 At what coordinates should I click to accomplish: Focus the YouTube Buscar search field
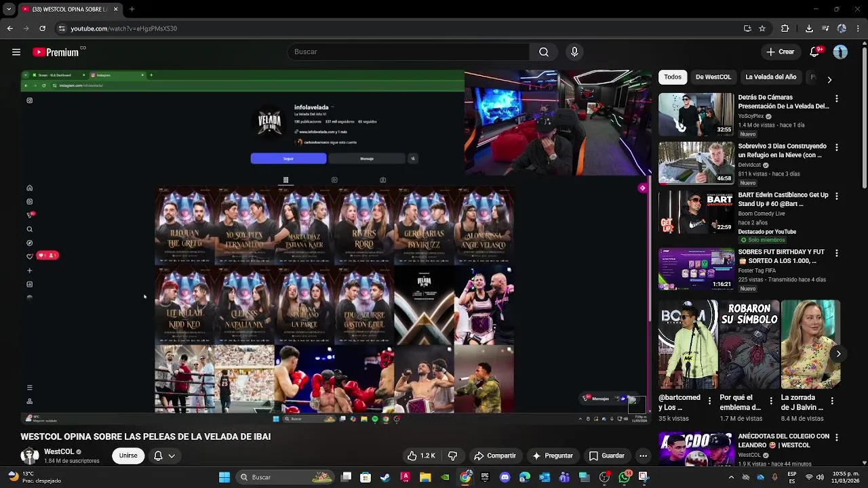[409, 52]
